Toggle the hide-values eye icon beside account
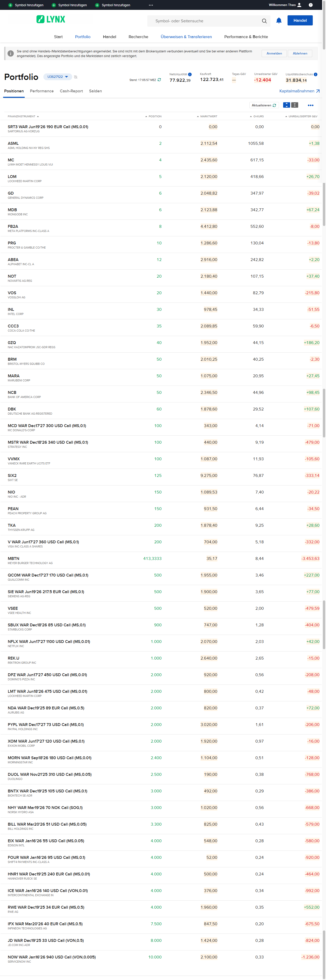Viewport: 326px width, 980px height. (x=76, y=77)
